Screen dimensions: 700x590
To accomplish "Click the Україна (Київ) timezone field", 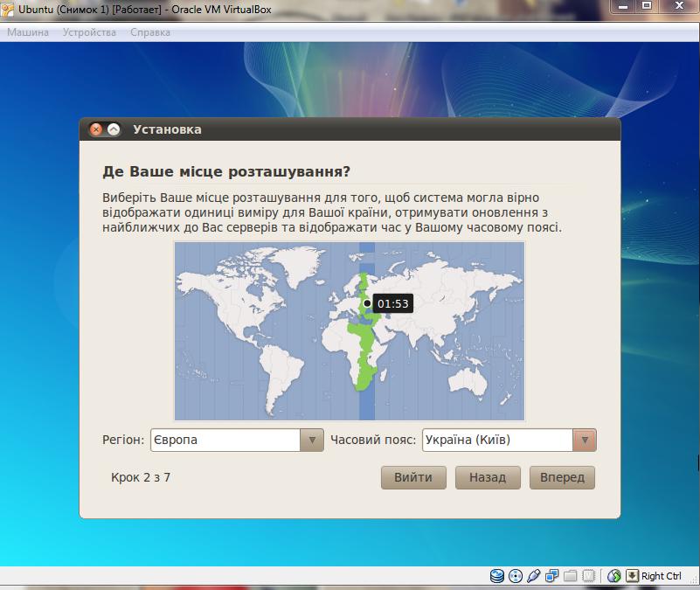I will tap(497, 440).
